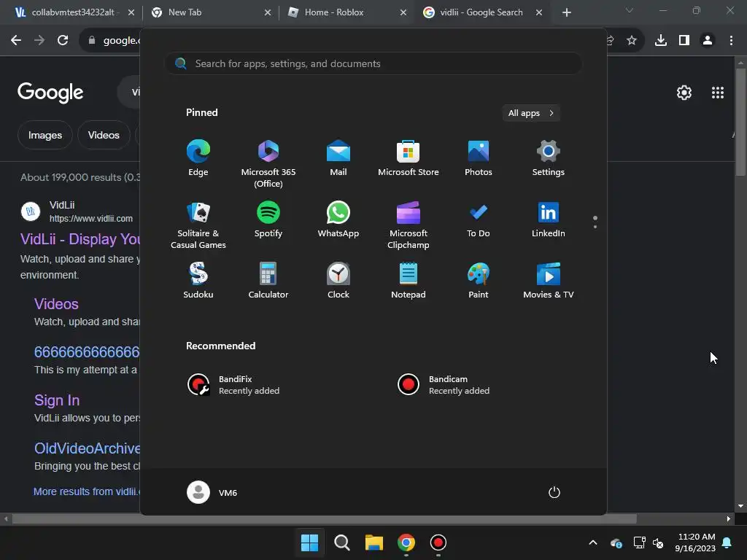
Task: Open recommended BandiFix item
Action: point(233,385)
